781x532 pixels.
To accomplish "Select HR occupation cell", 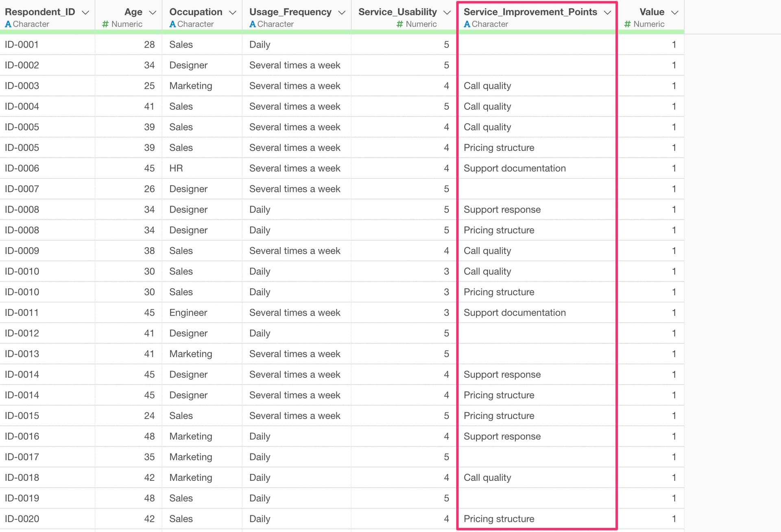I will 176,168.
